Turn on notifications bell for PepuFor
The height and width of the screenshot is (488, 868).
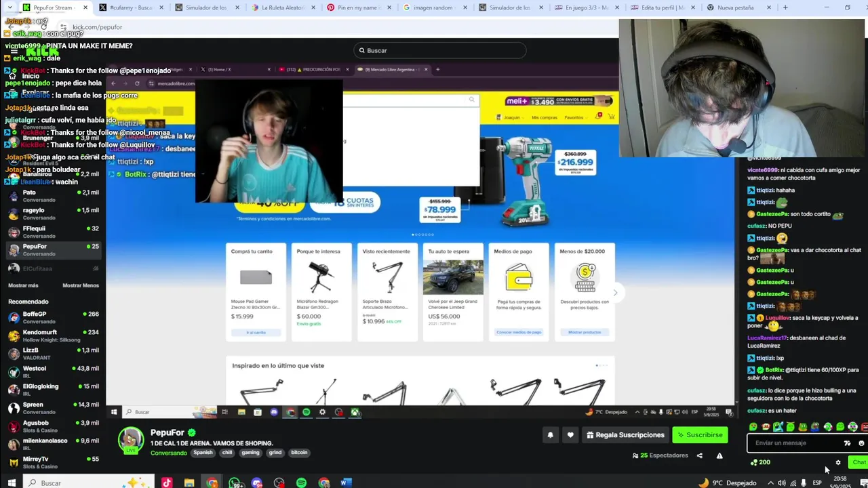coord(550,435)
